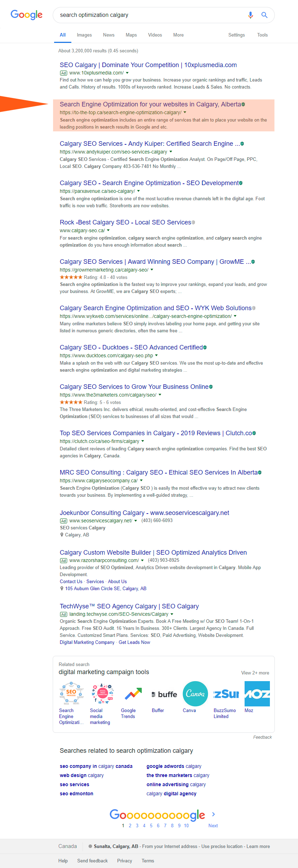The image size is (298, 868).
Task: Click the green shield badge after Andy Kuiper result
Action: [242, 144]
